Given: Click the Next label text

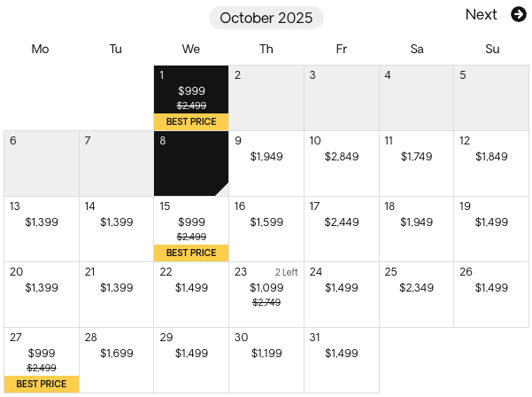Looking at the screenshot, I should [x=482, y=14].
